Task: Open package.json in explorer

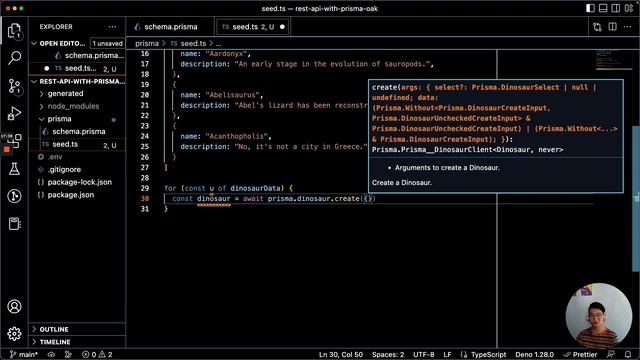Action: (78, 195)
